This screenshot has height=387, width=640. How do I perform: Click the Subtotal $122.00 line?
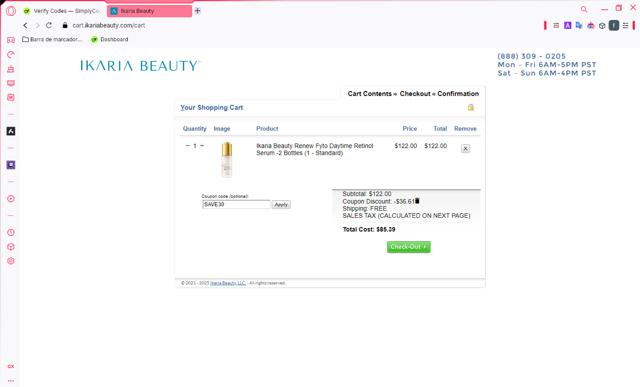point(367,194)
